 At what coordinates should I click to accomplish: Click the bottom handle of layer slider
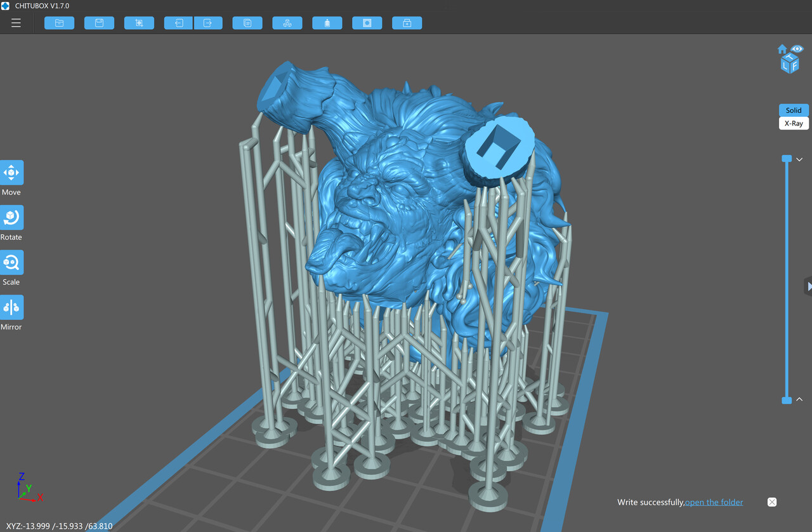tap(787, 400)
